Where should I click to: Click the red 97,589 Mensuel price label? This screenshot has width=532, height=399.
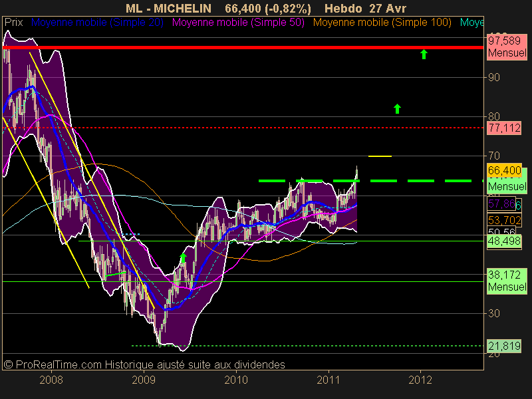507,47
